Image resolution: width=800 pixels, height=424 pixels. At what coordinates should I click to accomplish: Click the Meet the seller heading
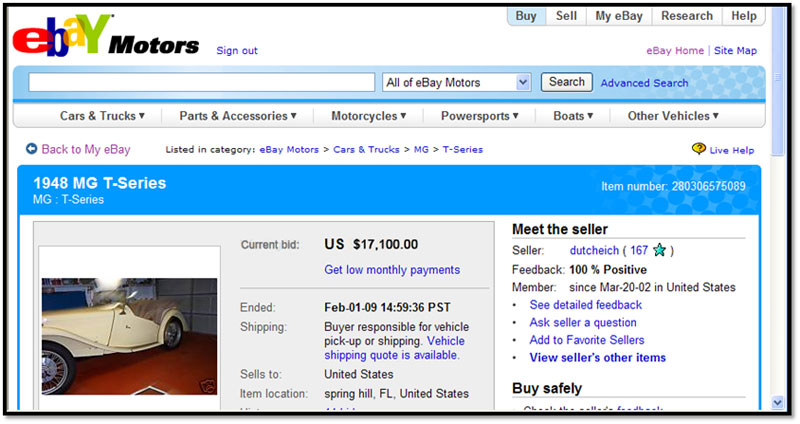(560, 230)
